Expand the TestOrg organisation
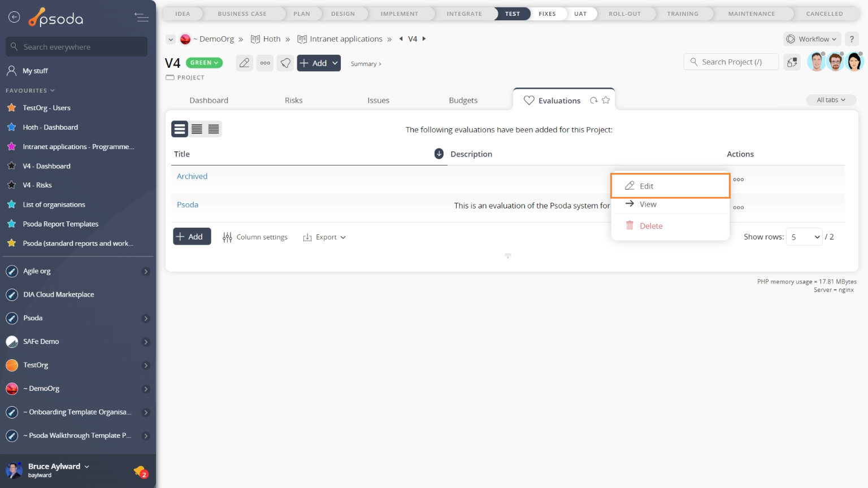Image resolution: width=868 pixels, height=488 pixels. pos(146,365)
